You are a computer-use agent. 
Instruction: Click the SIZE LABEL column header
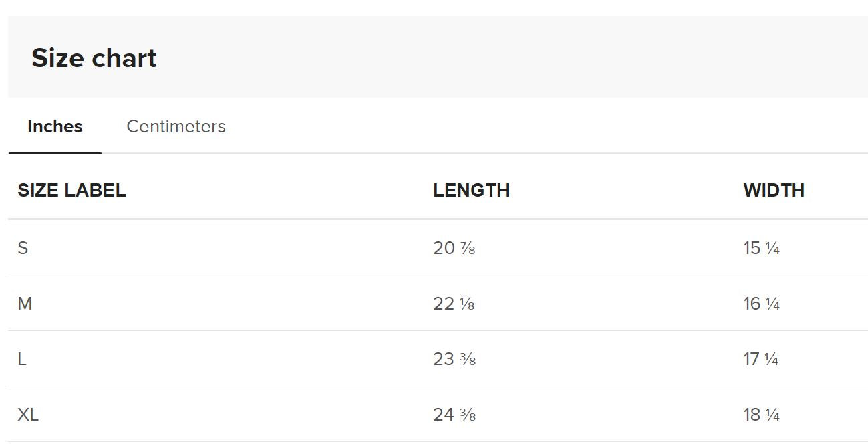coord(71,190)
